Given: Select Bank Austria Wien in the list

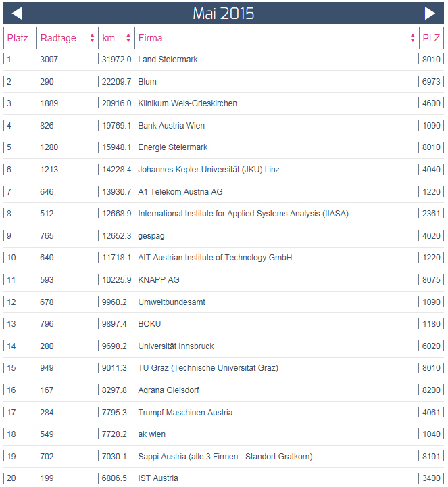Looking at the screenshot, I should point(171,126).
